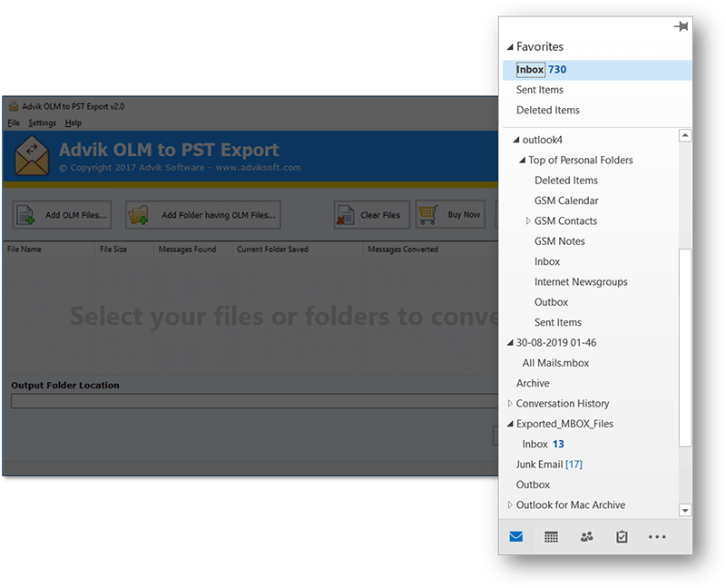Click the File Name column header

point(25,250)
